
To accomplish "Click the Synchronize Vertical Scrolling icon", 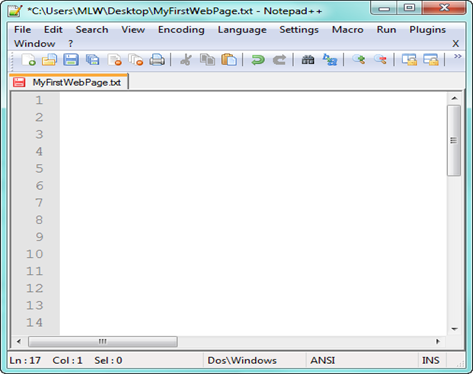I will 409,60.
